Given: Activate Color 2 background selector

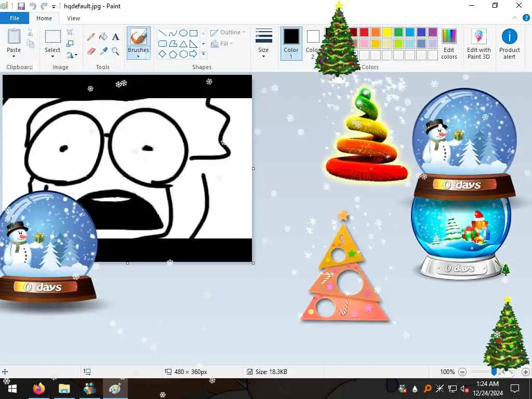Looking at the screenshot, I should coord(313,44).
